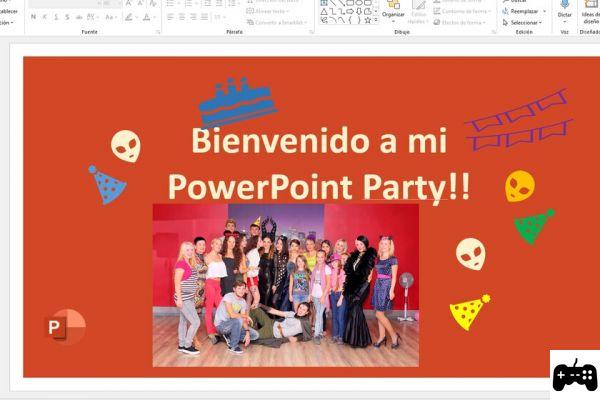Click the Reemplazar button
The height and width of the screenshot is (400, 600).
tap(520, 11)
